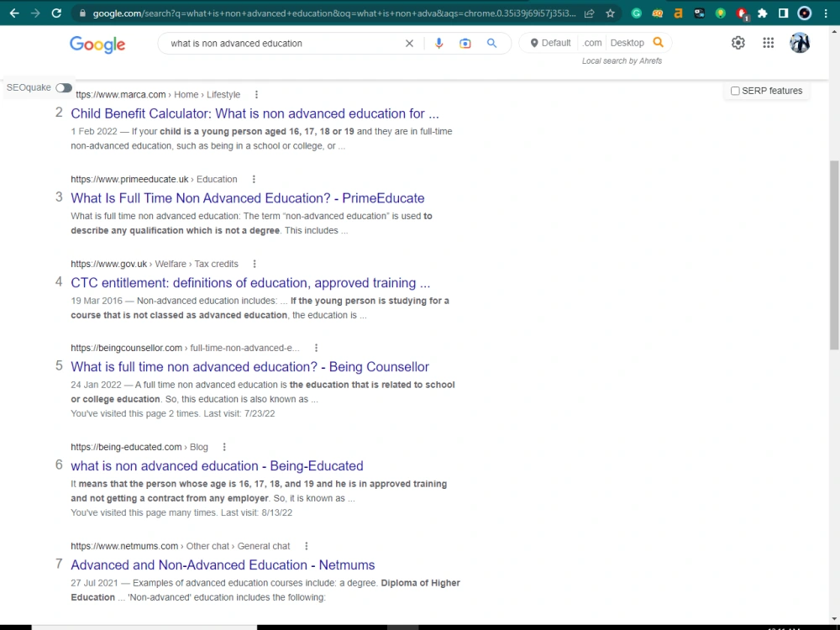Select Default location option
Viewport: 840px width, 630px height.
pos(550,43)
